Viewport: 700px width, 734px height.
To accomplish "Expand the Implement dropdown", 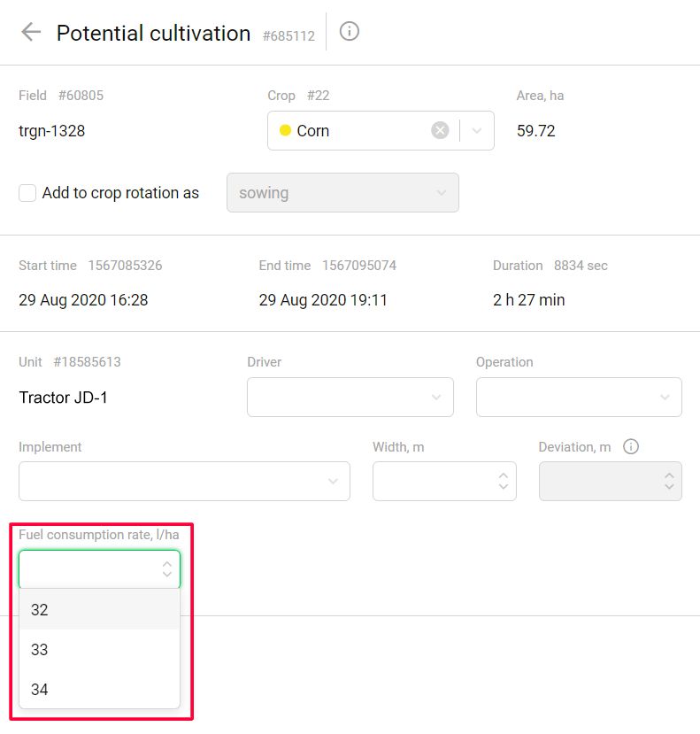I will [x=184, y=481].
